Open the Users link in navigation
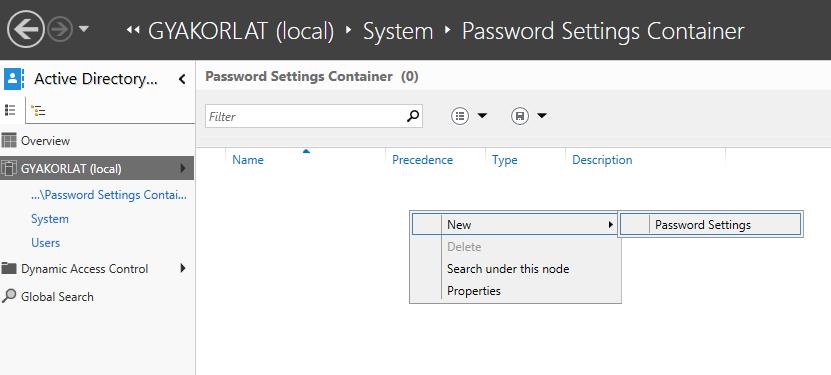The height and width of the screenshot is (375, 831). pyautogui.click(x=46, y=243)
